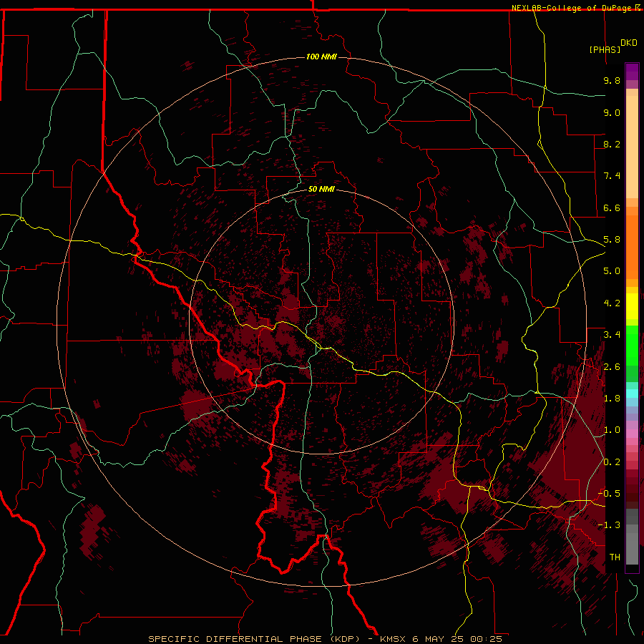
Task: Click the 1.8 legend value
Action: pyautogui.click(x=612, y=399)
